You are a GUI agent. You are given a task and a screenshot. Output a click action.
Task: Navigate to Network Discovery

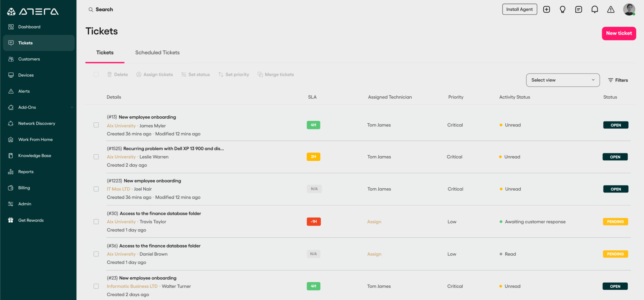pos(37,123)
